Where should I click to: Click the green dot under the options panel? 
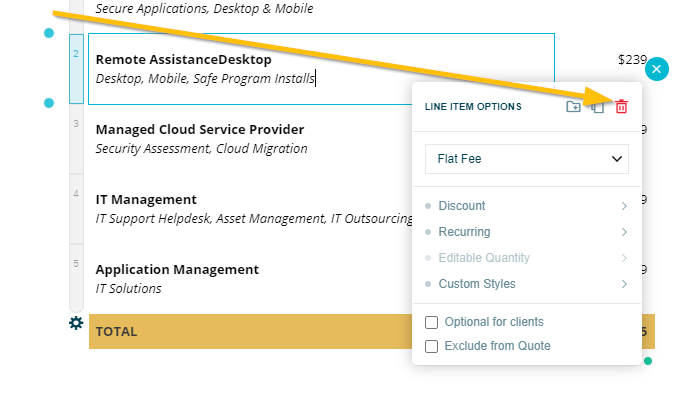[648, 361]
